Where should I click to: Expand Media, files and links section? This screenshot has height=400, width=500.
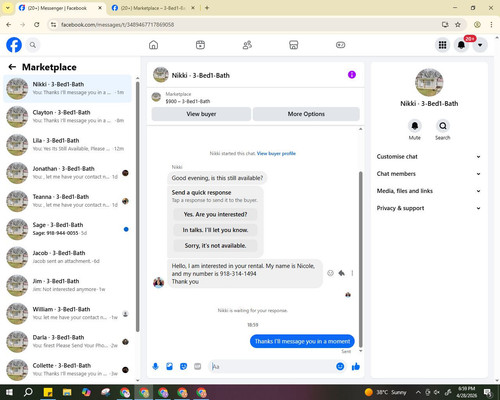[429, 191]
